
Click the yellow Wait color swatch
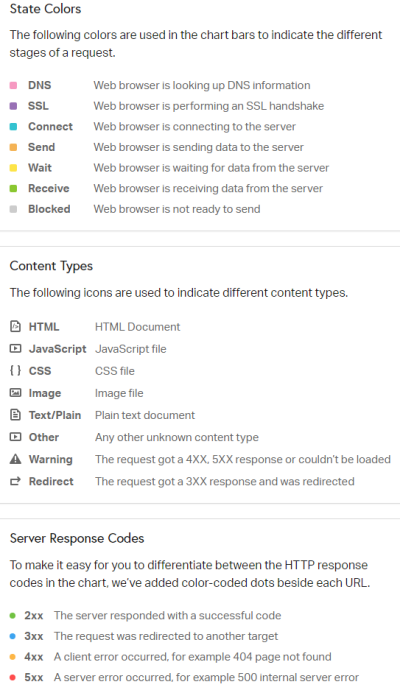coord(13,168)
